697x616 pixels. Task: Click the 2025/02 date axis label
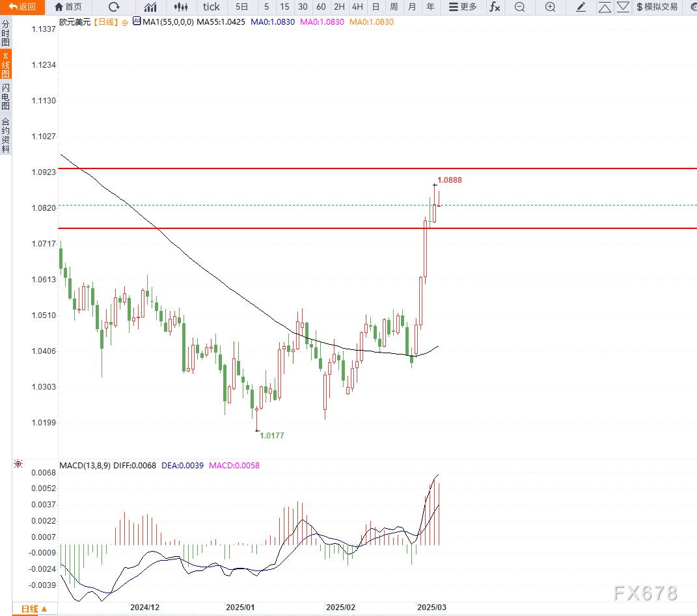340,607
